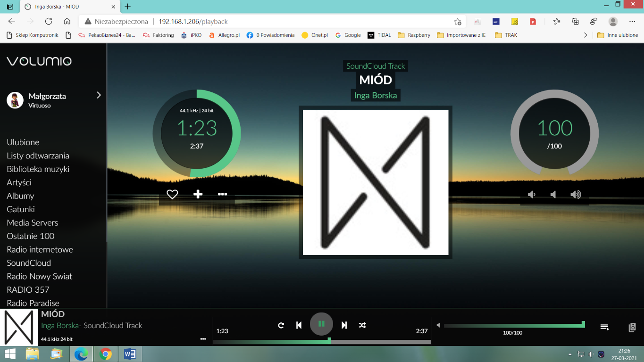The image size is (644, 362).
Task: Reload the page
Action: [x=49, y=21]
